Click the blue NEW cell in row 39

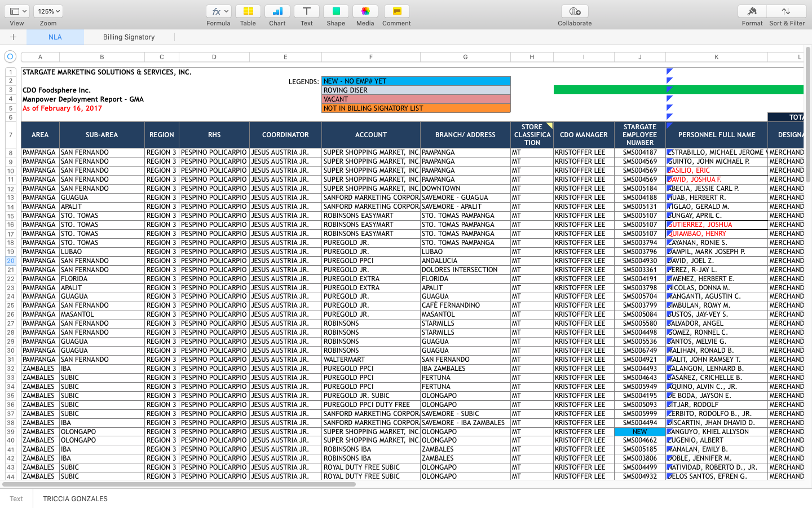[x=640, y=432]
